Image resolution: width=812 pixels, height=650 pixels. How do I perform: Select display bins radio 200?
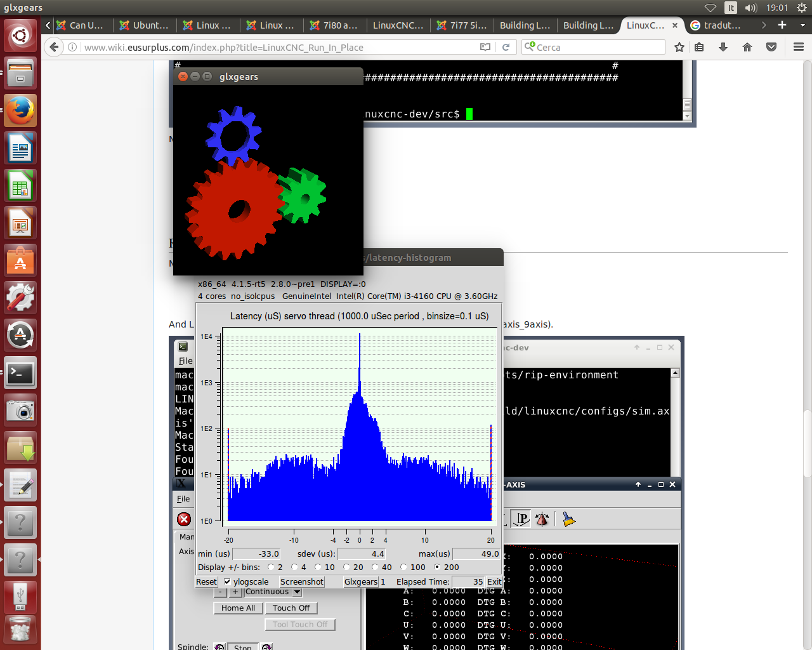[437, 567]
